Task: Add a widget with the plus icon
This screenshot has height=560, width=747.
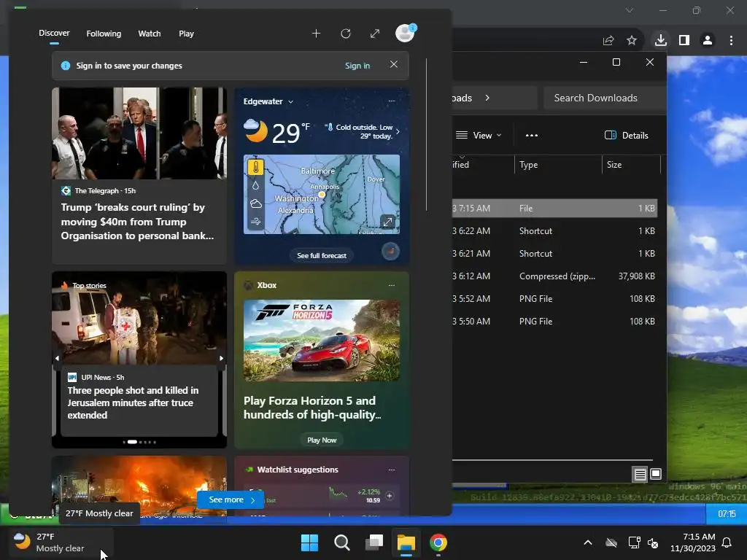Action: point(316,34)
